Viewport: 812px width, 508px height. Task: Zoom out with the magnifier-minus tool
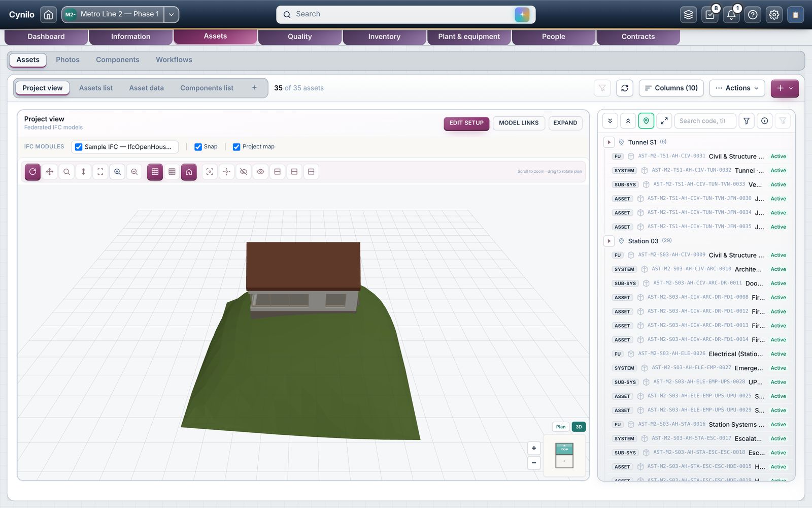134,172
